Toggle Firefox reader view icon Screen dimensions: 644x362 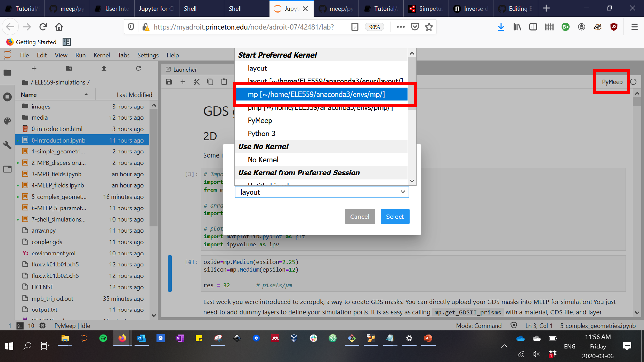355,27
